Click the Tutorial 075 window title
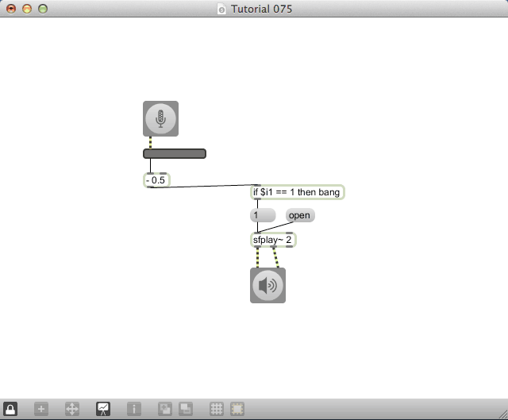The height and width of the screenshot is (420, 508). coord(260,10)
